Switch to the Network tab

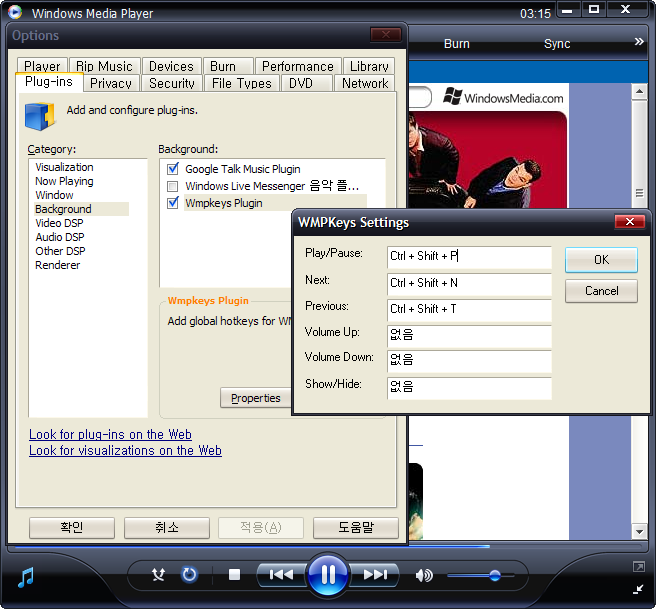pyautogui.click(x=365, y=83)
